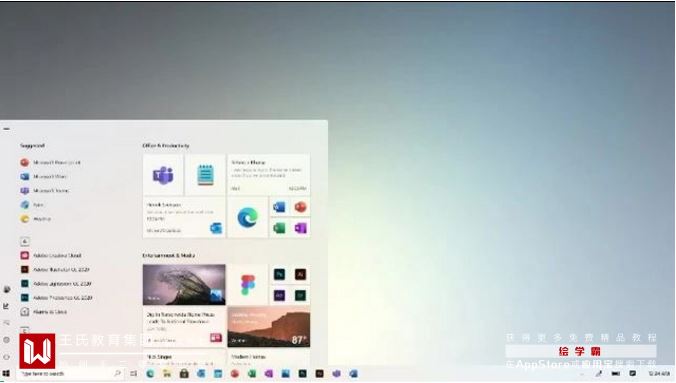Open Adobe Lightroom CC 2020 in app list
The width and height of the screenshot is (676, 383).
56,283
